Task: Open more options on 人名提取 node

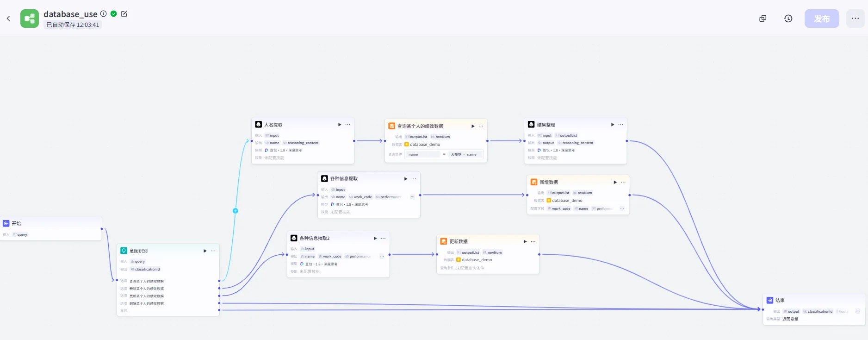Action: [x=348, y=125]
